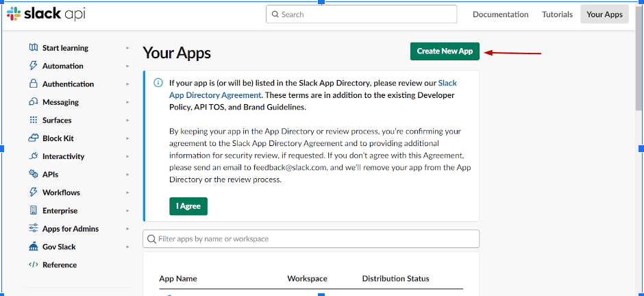This screenshot has width=644, height=296.
Task: Select the Your Apps nav tab
Action: pyautogui.click(x=604, y=14)
